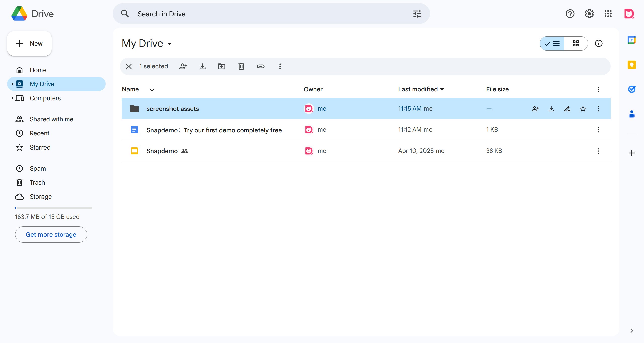Reverse the sort direction arrow

pyautogui.click(x=152, y=89)
